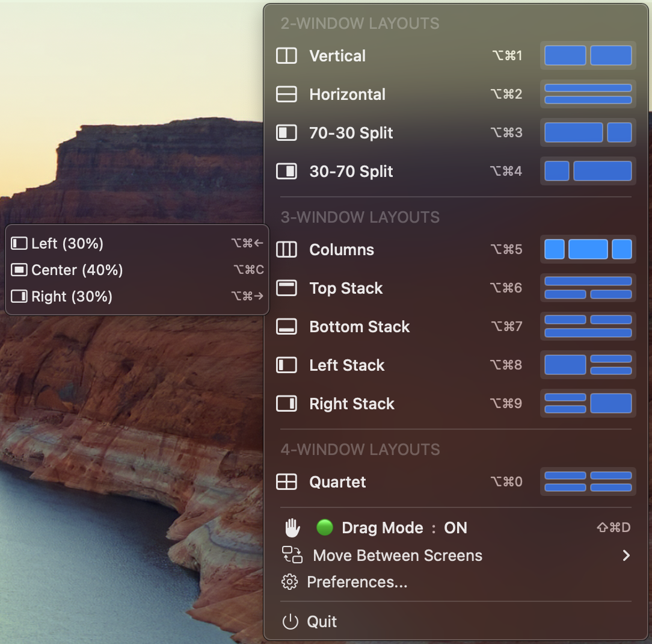This screenshot has width=652, height=644.
Task: Click the Center (40%) submenu icon
Action: [x=19, y=270]
